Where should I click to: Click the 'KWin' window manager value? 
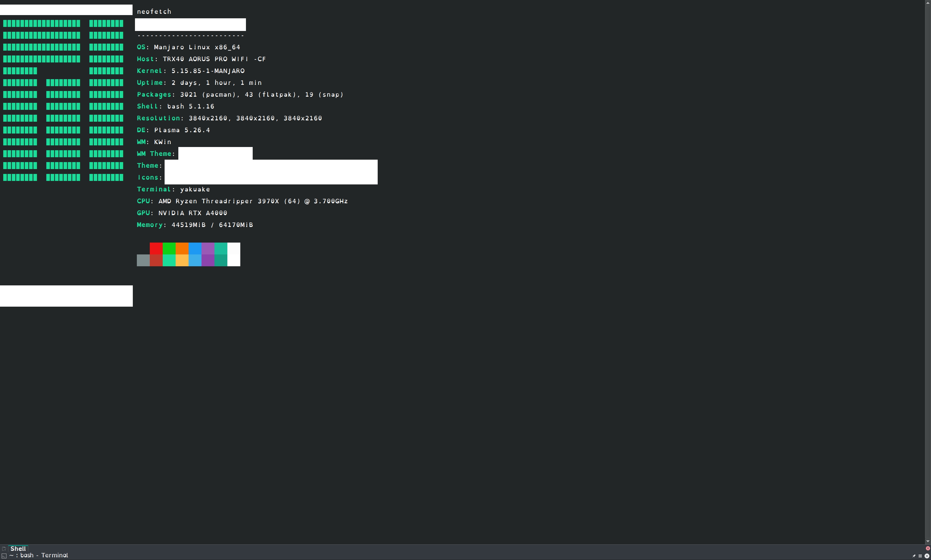[163, 142]
